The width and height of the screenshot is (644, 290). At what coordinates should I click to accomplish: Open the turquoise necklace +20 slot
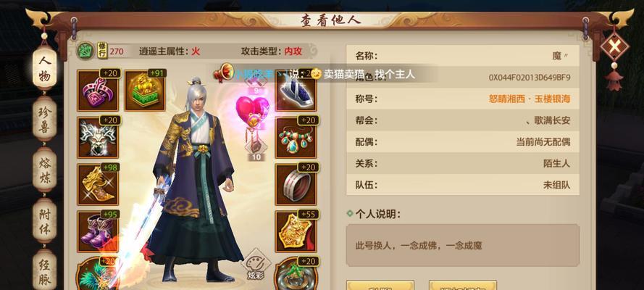[296, 138]
